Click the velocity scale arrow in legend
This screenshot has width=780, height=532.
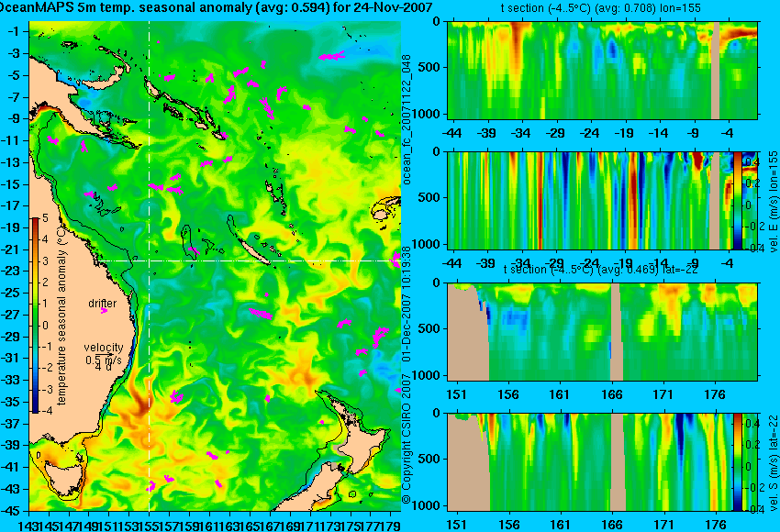click(104, 354)
